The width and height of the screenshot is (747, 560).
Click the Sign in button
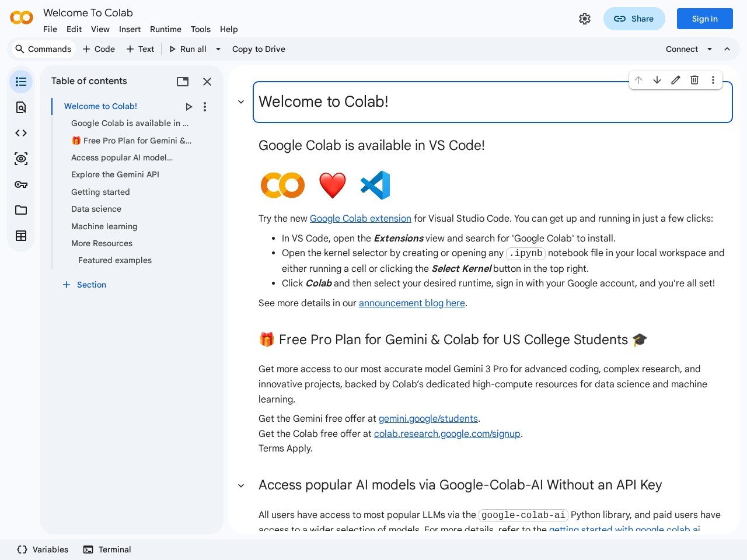704,19
